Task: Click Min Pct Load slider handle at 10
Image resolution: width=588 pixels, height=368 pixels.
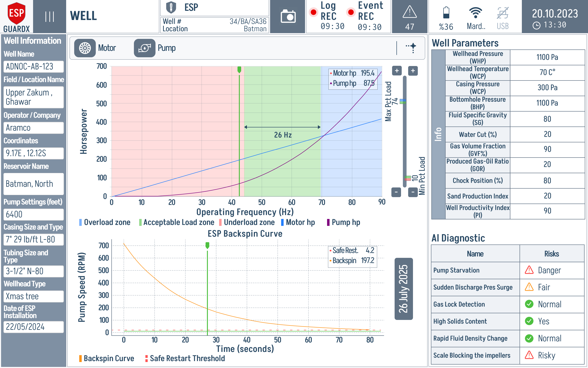Action: pyautogui.click(x=407, y=178)
